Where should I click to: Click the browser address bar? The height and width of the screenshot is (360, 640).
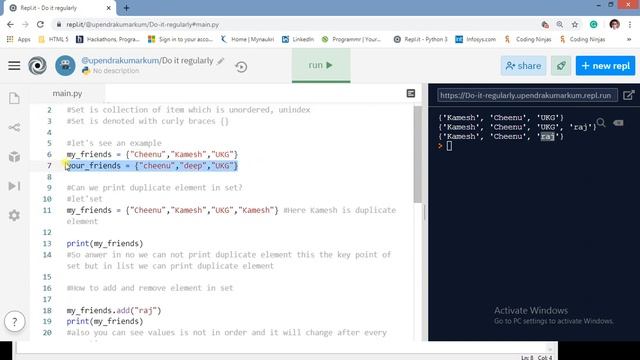[x=294, y=24]
